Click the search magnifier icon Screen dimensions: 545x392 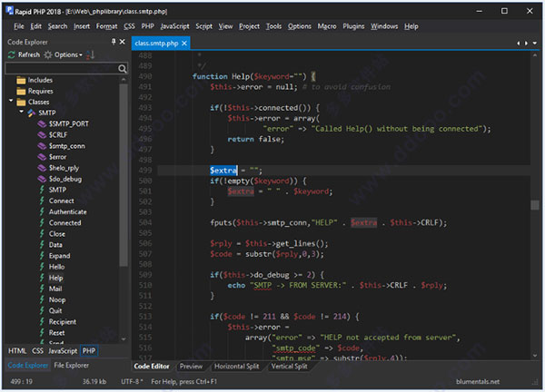pos(122,68)
